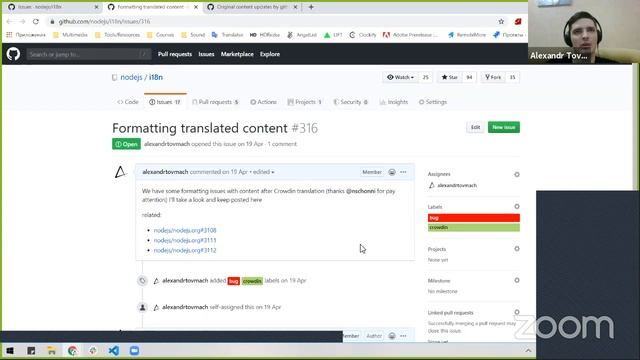This screenshot has height=360, width=640.
Task: Fork the repository
Action: coord(493,77)
